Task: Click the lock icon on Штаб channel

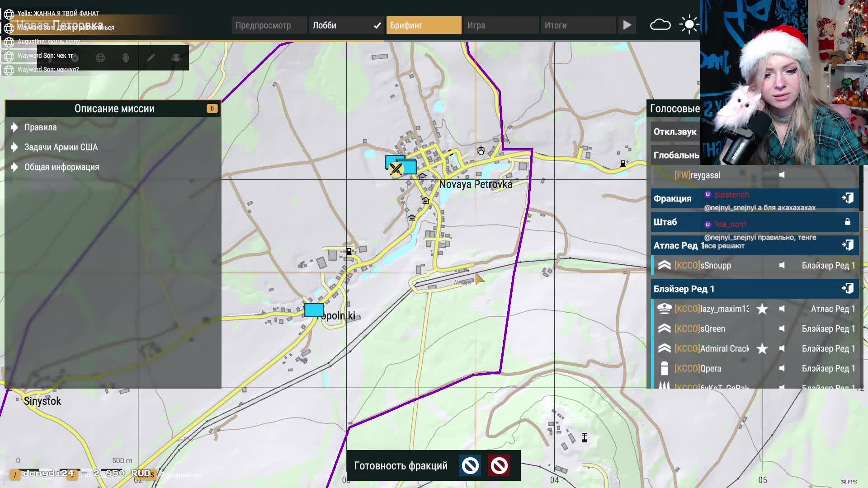Action: click(847, 222)
